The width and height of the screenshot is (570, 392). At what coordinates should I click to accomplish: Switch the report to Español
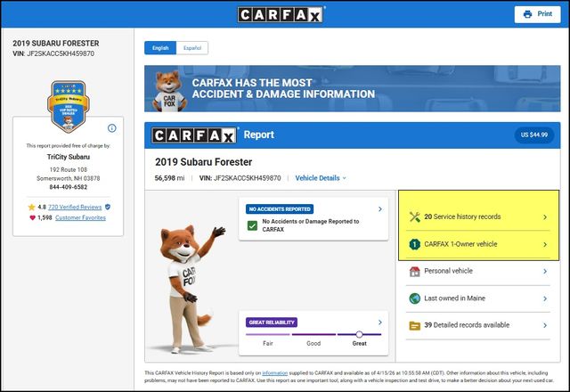click(x=192, y=48)
